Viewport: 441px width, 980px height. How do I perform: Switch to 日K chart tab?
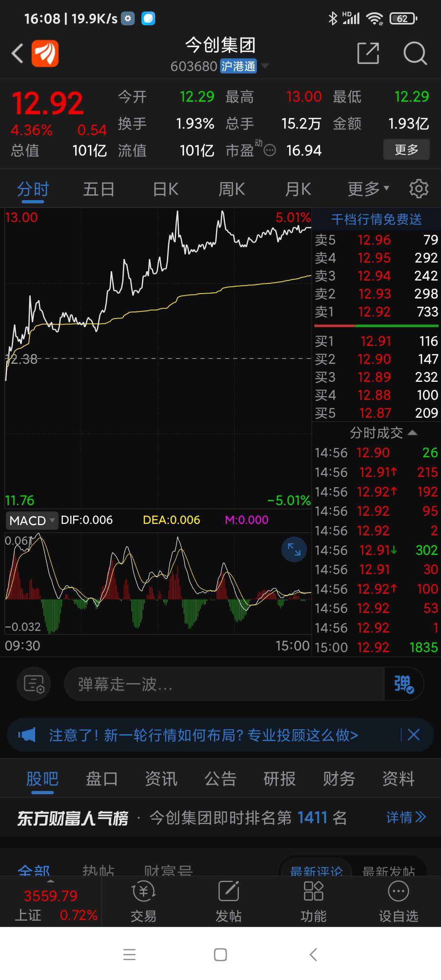165,189
